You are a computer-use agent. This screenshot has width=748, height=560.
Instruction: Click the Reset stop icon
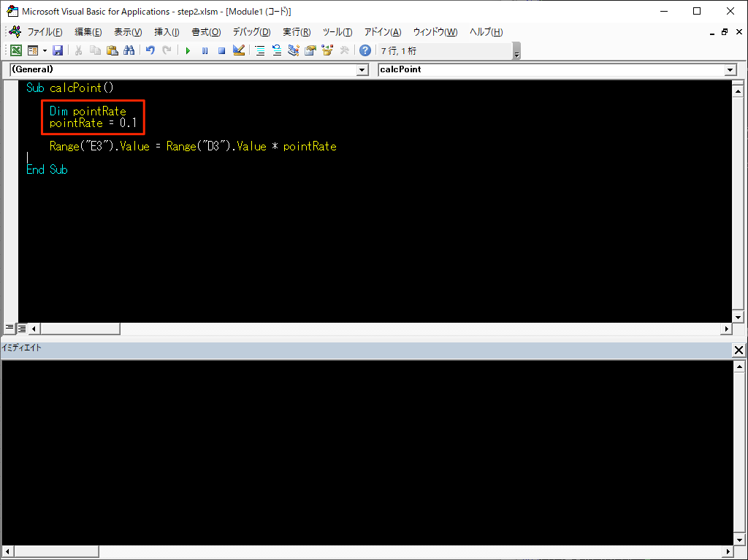[221, 50]
